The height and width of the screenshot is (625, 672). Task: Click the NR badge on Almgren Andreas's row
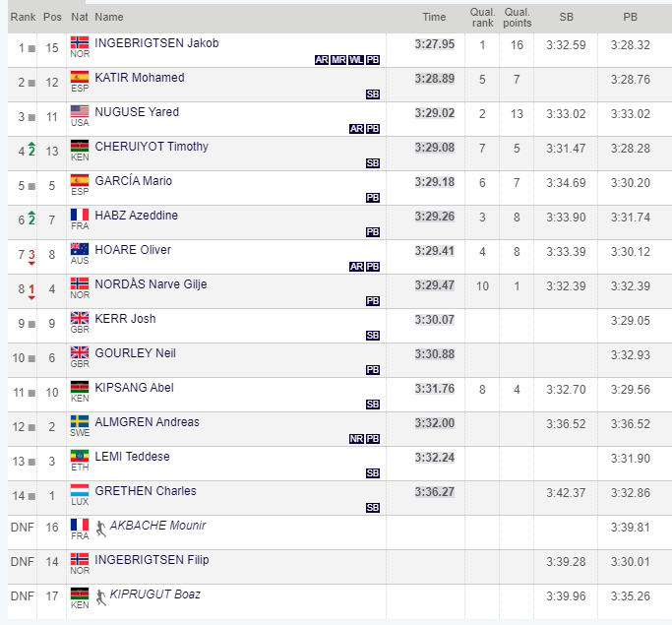click(356, 439)
